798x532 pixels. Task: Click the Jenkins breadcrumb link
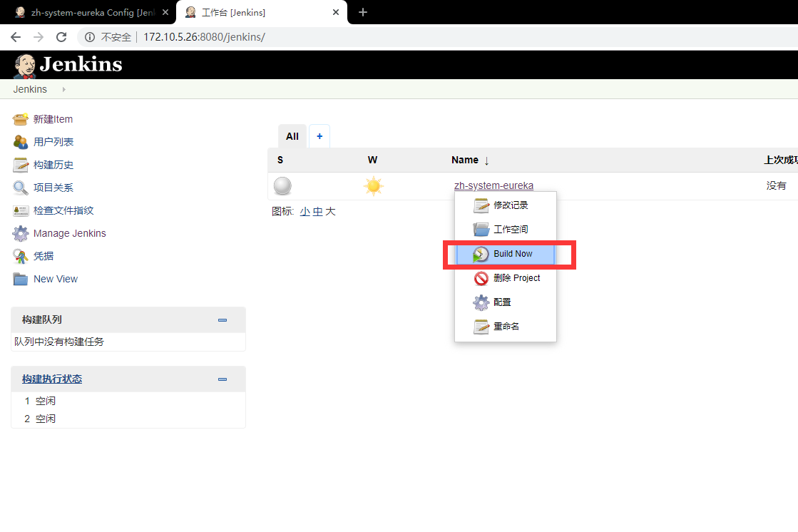tap(30, 90)
